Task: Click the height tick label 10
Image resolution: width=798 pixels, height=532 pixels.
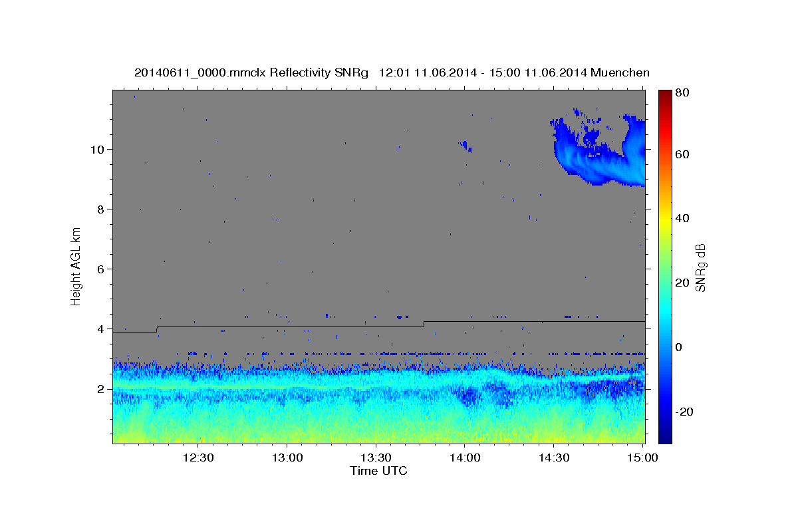Action: coord(98,149)
